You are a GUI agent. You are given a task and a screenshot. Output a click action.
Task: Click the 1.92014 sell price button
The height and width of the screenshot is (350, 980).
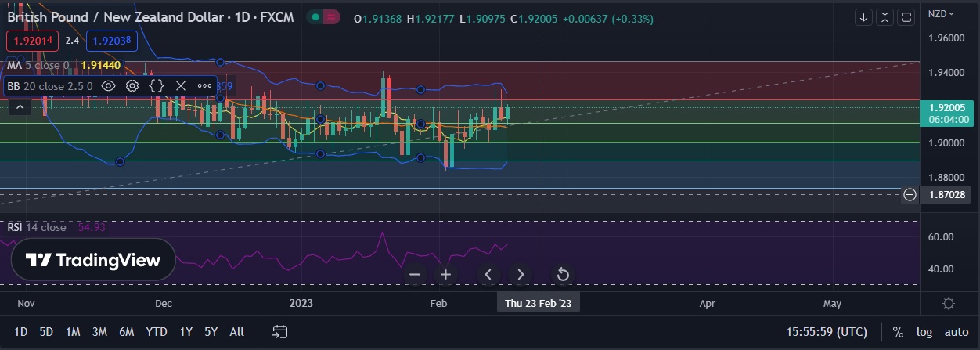point(31,41)
